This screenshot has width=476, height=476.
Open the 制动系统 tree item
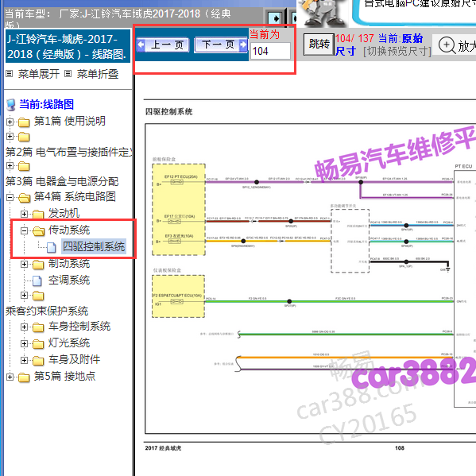pyautogui.click(x=69, y=263)
